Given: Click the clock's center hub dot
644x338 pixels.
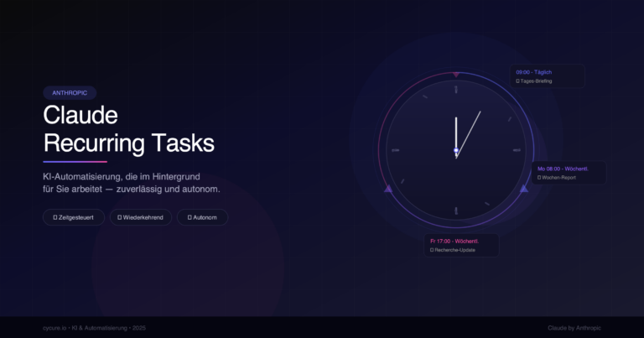Looking at the screenshot, I should click(x=456, y=150).
